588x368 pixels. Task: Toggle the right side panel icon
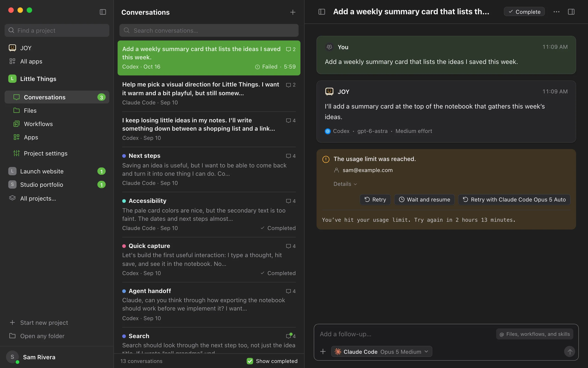pos(571,12)
